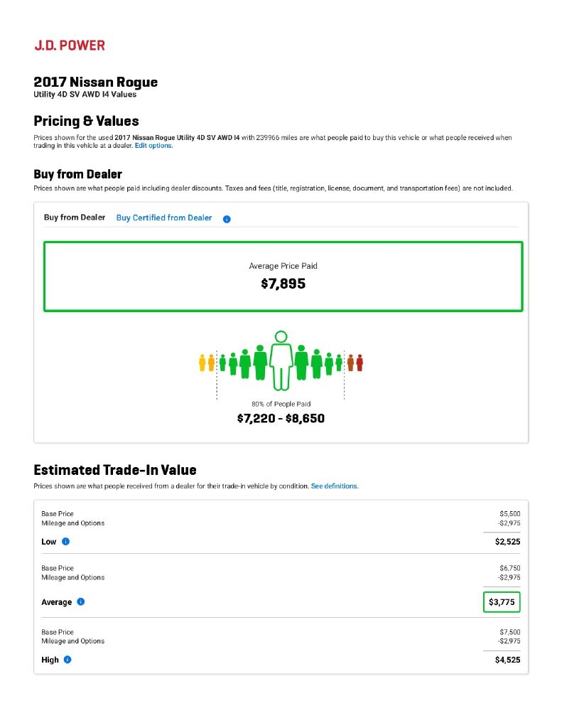Click the red people figures on right
Viewport: 562px width, 728px height.
pos(355,363)
